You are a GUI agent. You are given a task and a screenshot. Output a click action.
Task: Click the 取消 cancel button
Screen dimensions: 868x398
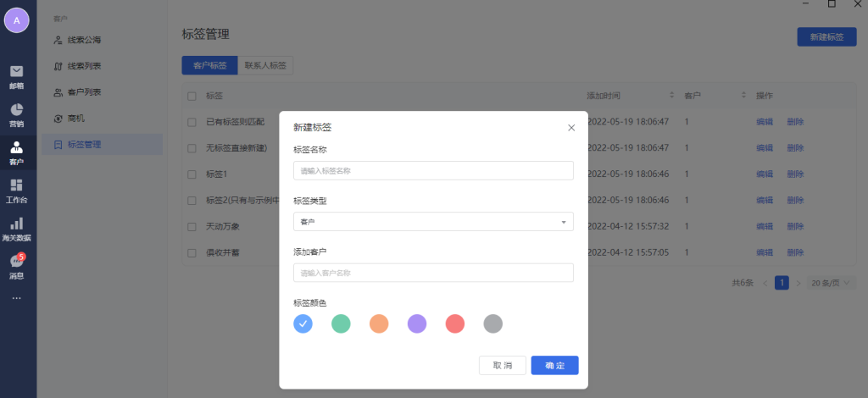pyautogui.click(x=503, y=365)
